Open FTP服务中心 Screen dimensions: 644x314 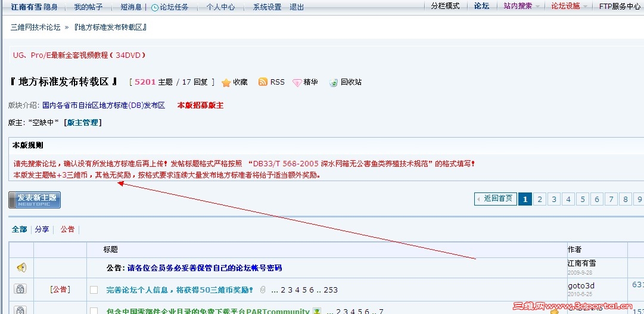click(x=620, y=6)
